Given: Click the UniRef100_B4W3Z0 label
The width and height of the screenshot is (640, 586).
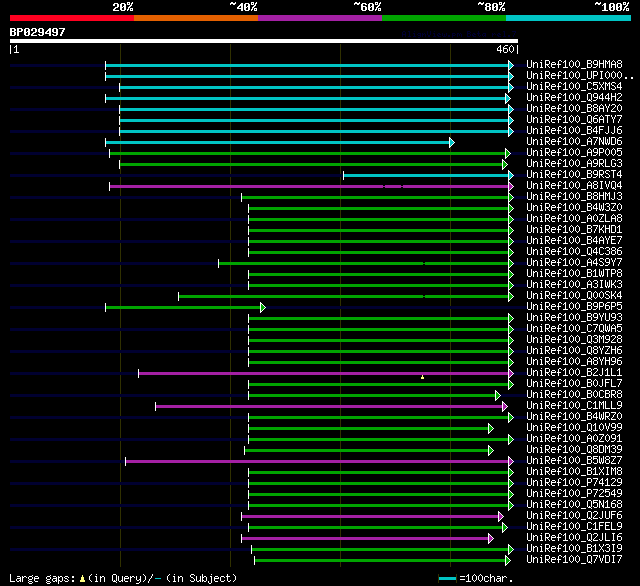Looking at the screenshot, I should [574, 208].
